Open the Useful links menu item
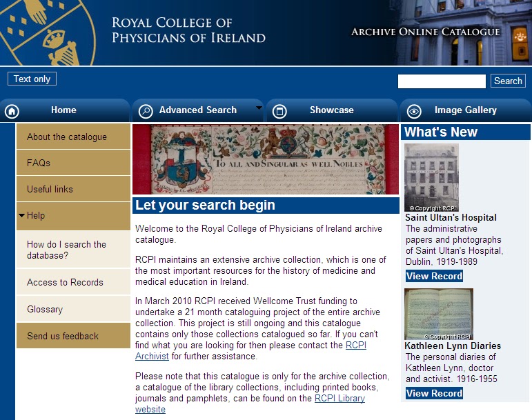This screenshot has height=420, width=532. point(73,189)
